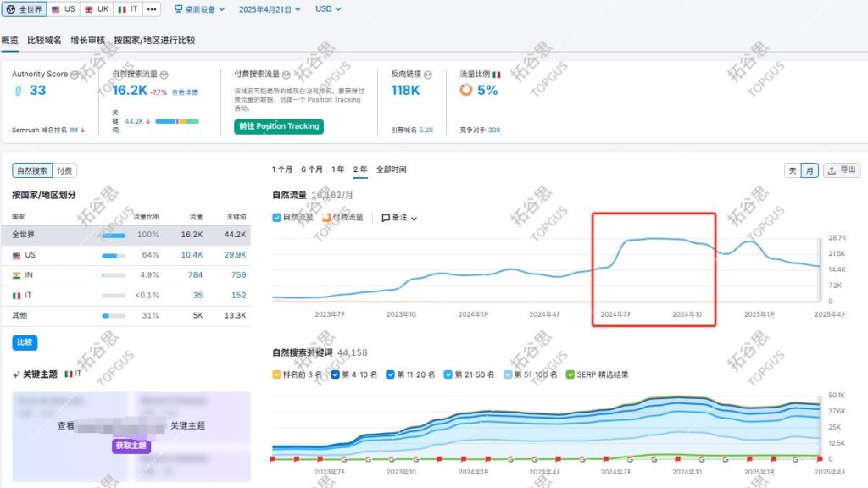Image resolution: width=868 pixels, height=488 pixels.
Task: Click the three-dots more countries button
Action: (x=152, y=9)
